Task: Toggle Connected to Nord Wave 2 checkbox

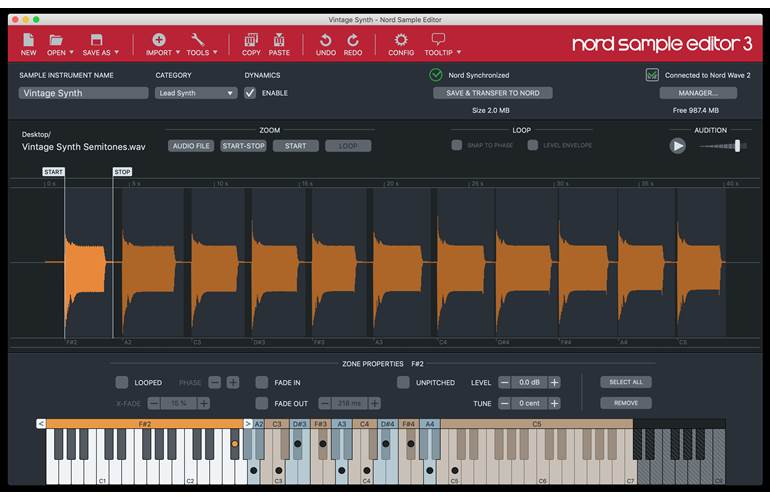Action: click(652, 75)
